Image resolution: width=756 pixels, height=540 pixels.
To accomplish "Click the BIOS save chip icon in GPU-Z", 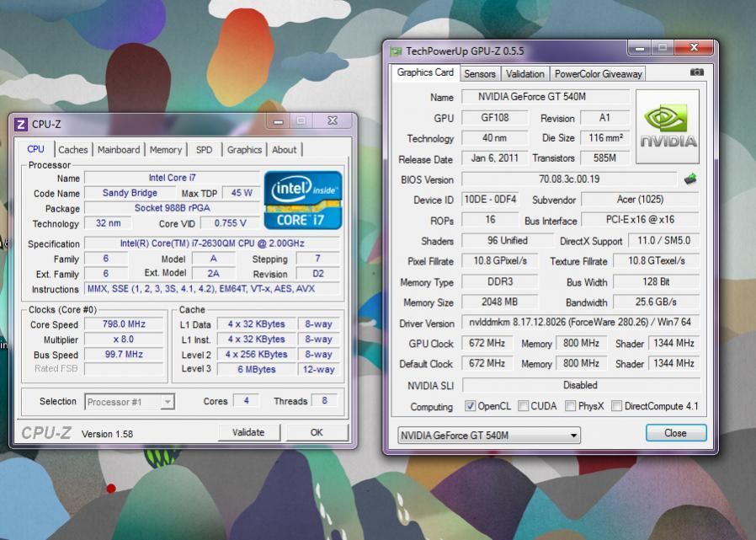I will click(x=690, y=179).
